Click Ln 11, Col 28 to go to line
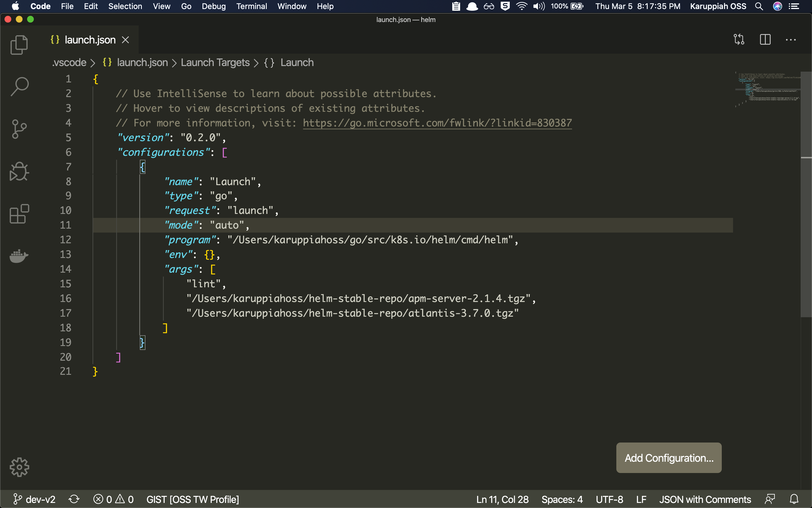This screenshot has height=508, width=812. click(x=502, y=499)
